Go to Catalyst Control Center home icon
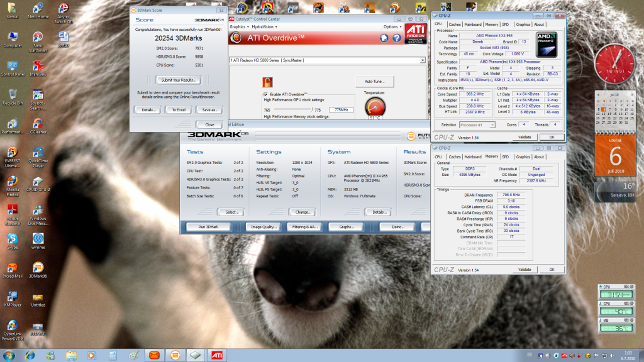This screenshot has width=644, height=362. coord(384,38)
